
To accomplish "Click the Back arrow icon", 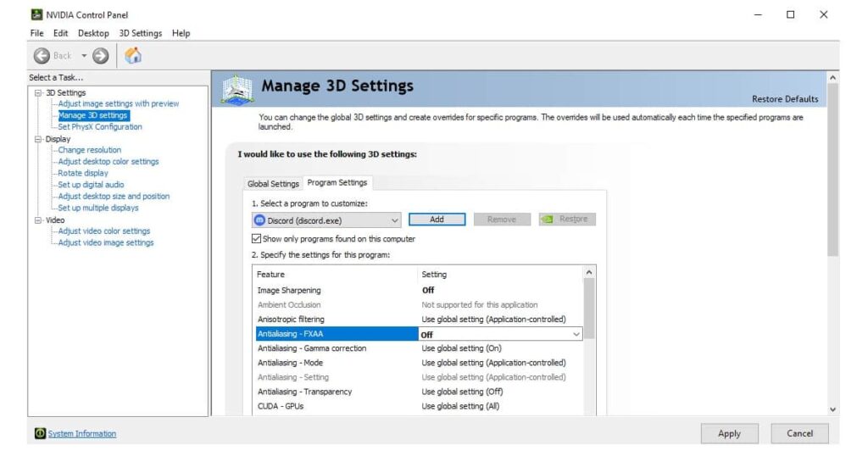I will 42,55.
